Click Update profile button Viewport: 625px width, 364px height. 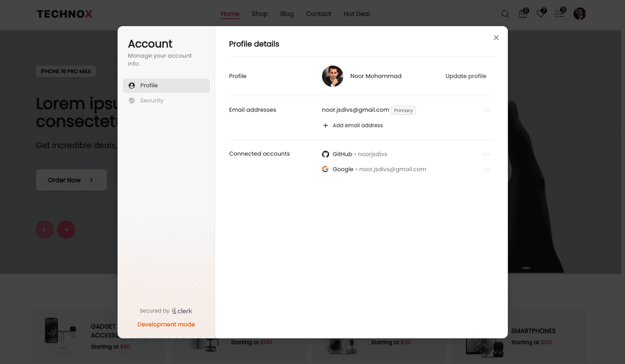click(466, 76)
